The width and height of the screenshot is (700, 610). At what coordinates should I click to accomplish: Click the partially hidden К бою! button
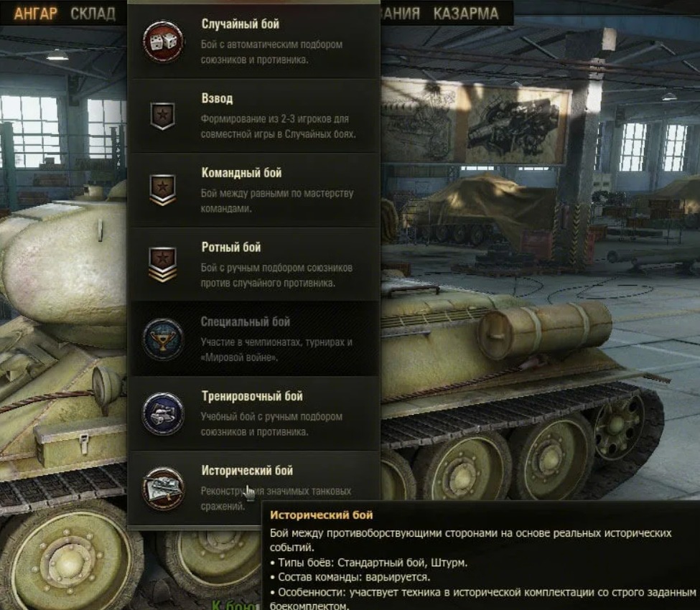tap(236, 605)
